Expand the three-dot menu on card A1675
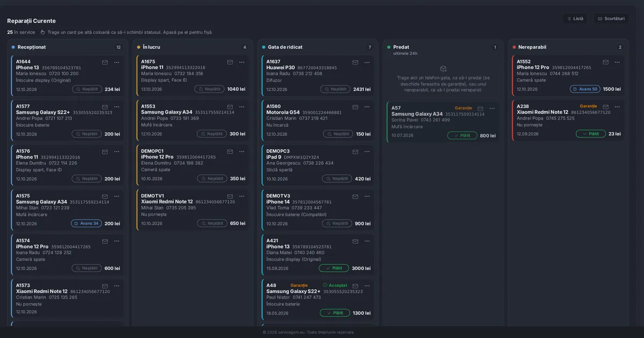Image resolution: width=644 pixels, height=338 pixels. click(241, 62)
